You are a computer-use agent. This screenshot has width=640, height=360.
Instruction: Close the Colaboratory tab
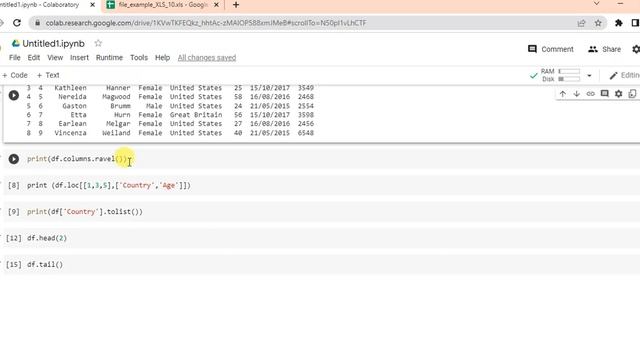point(92,5)
